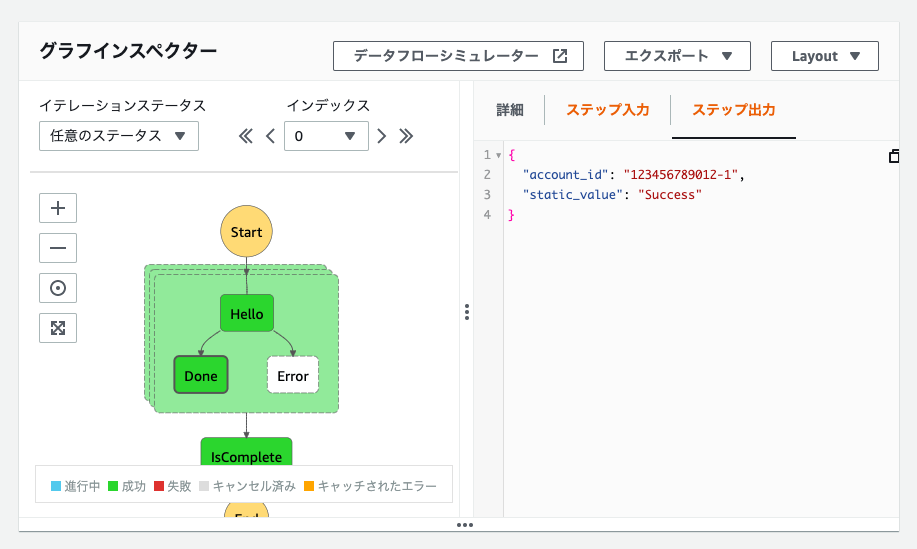Click the キャンセル済み gray legend swatch
The height and width of the screenshot is (549, 917).
204,486
